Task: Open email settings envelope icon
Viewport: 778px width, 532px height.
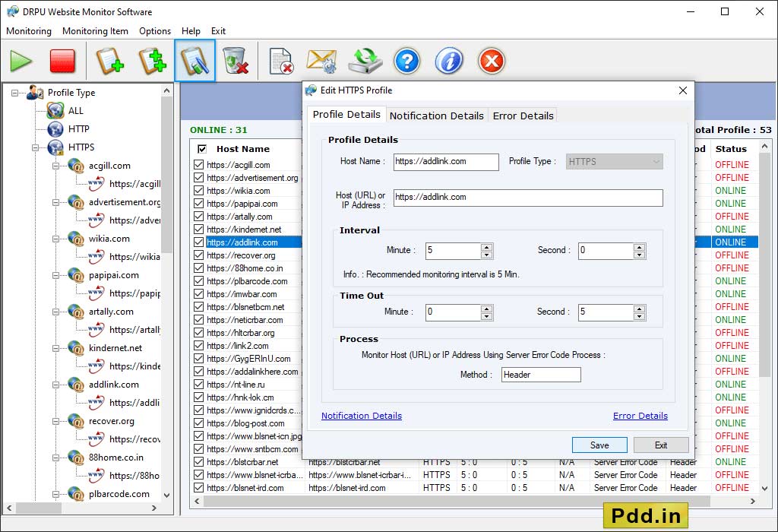Action: click(x=321, y=61)
